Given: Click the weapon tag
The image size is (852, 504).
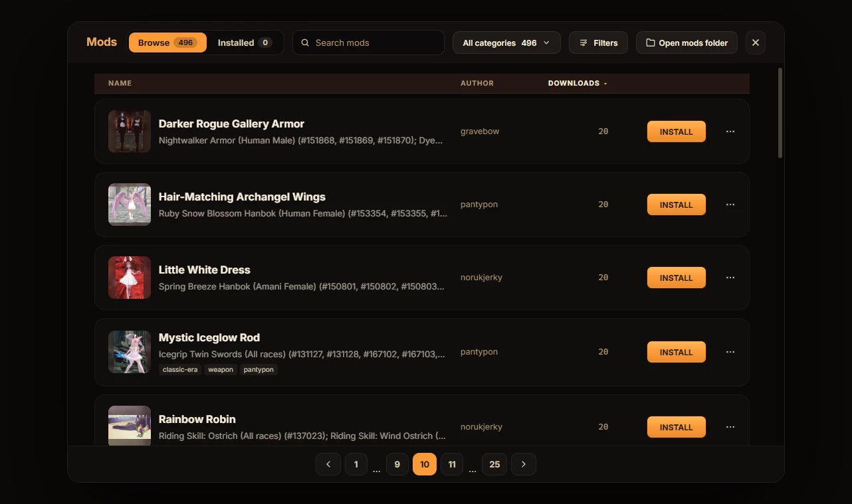Looking at the screenshot, I should (x=221, y=370).
